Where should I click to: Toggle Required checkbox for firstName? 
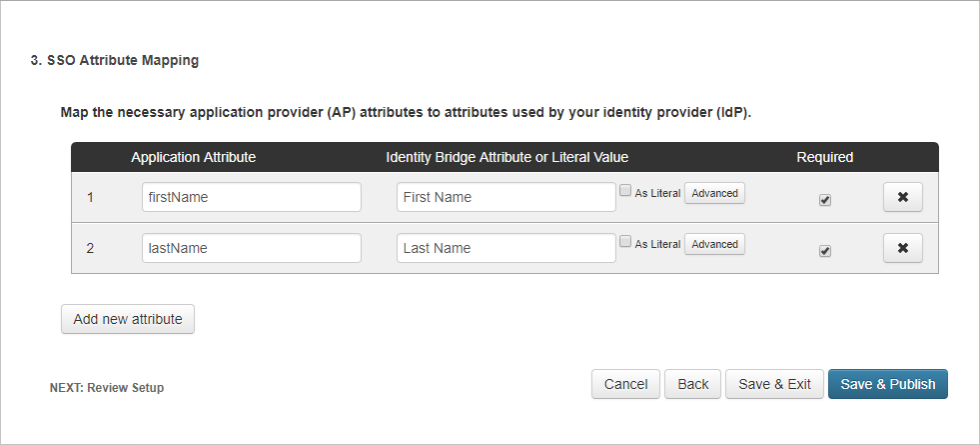824,200
